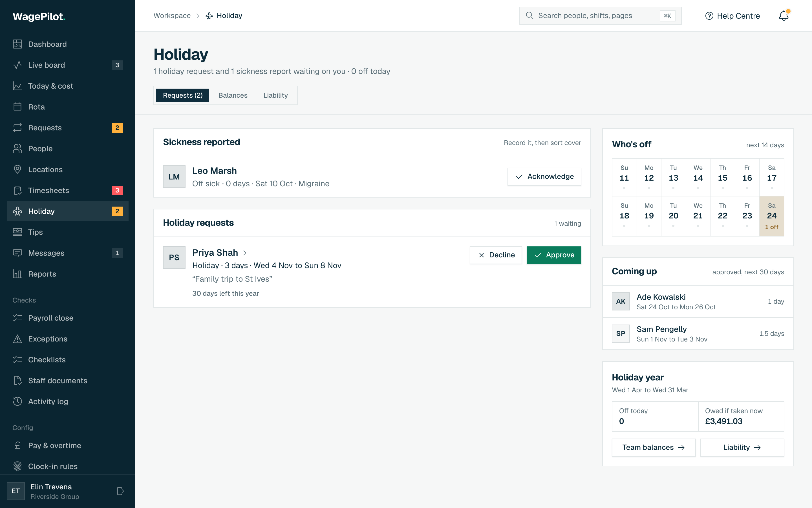This screenshot has width=812, height=508.
Task: Switch to the Balances tab
Action: [x=233, y=95]
